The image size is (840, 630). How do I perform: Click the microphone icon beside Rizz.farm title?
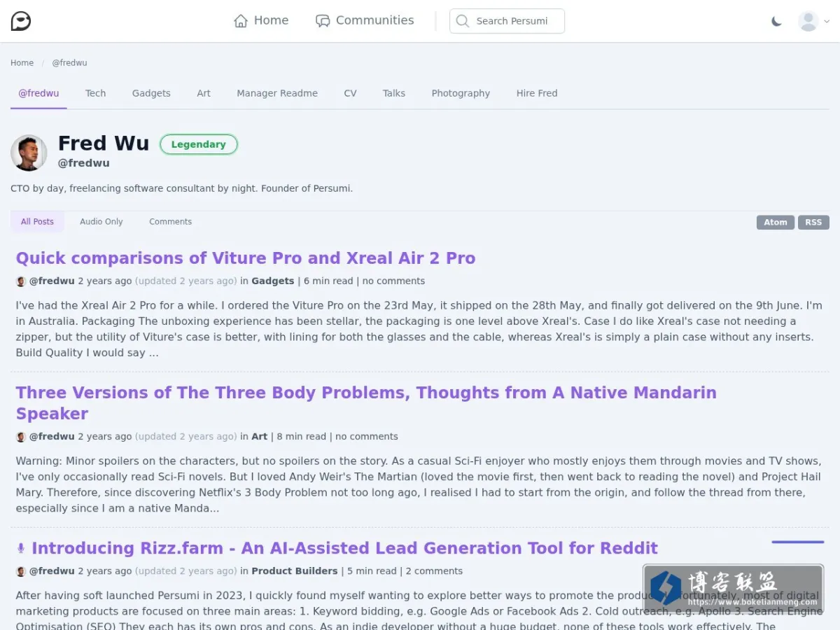(x=21, y=548)
